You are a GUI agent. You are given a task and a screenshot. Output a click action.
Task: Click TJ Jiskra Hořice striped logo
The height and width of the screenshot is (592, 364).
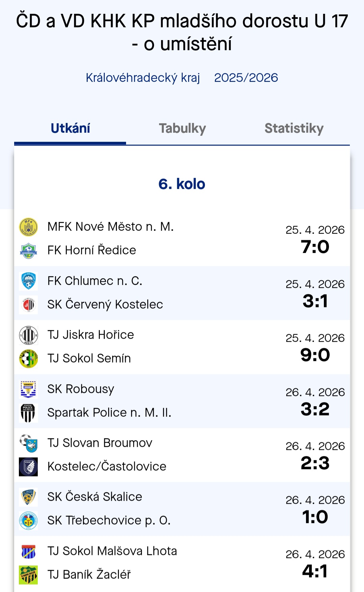tap(28, 335)
